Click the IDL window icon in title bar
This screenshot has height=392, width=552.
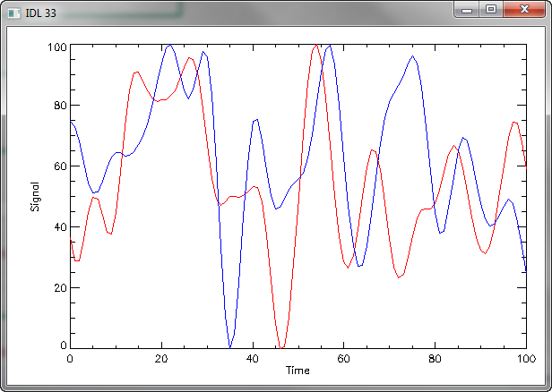(13, 12)
